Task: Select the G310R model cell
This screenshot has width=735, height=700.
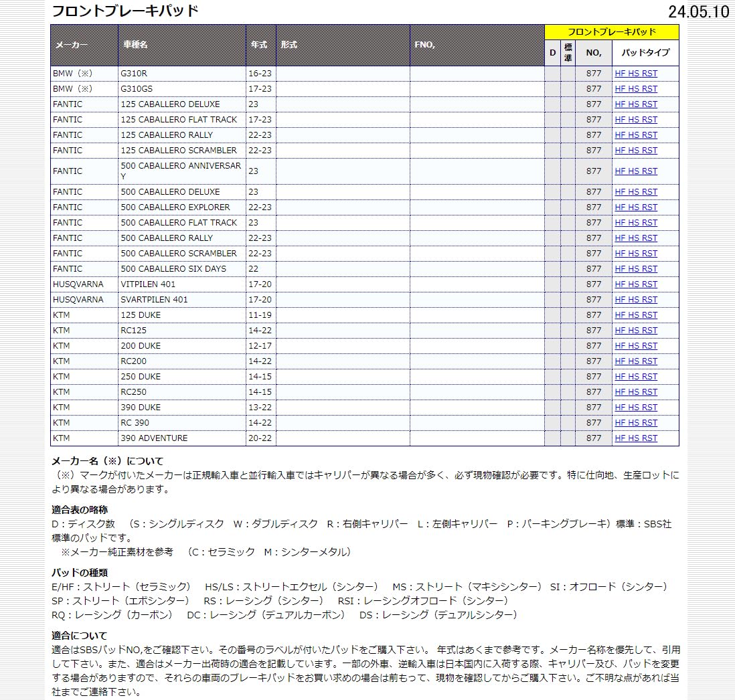Action: click(182, 74)
